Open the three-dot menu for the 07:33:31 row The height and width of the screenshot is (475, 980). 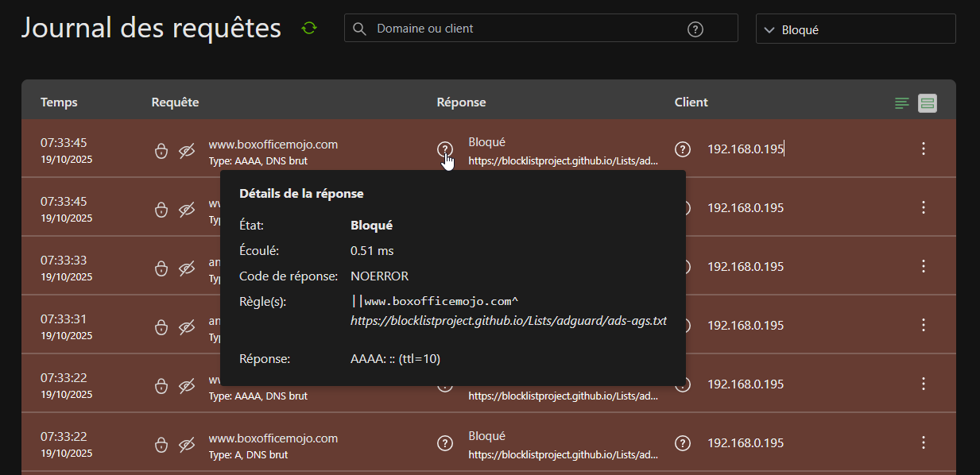(923, 325)
